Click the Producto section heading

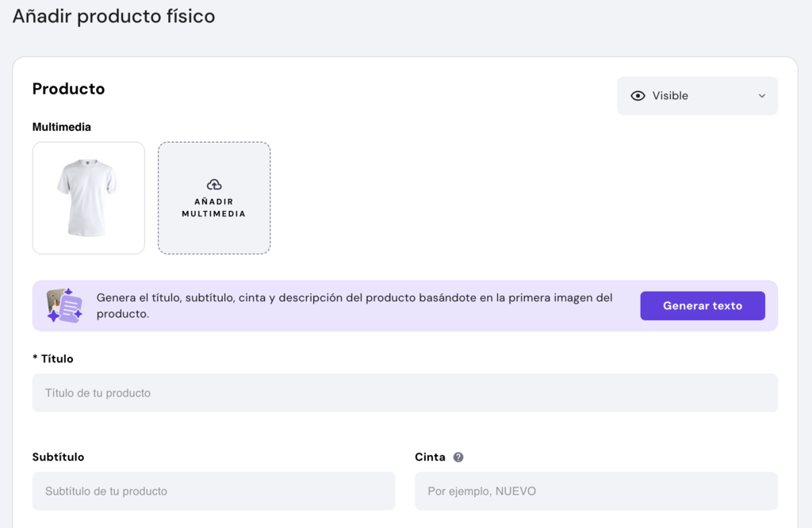[68, 89]
